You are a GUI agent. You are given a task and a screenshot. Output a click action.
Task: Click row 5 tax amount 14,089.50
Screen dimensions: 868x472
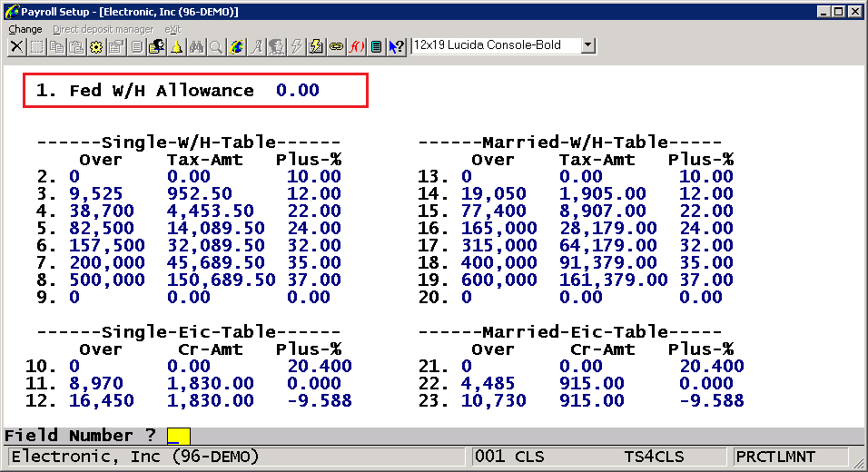[216, 228]
